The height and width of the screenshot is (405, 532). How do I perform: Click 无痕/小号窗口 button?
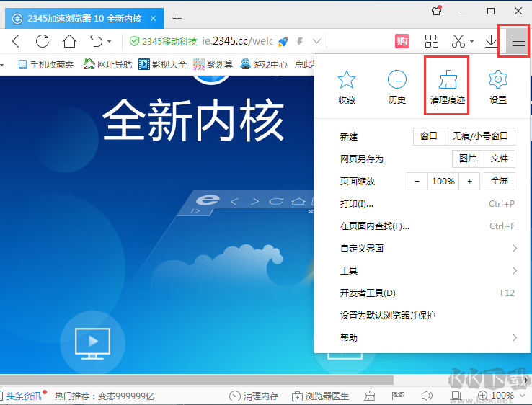tap(480, 136)
